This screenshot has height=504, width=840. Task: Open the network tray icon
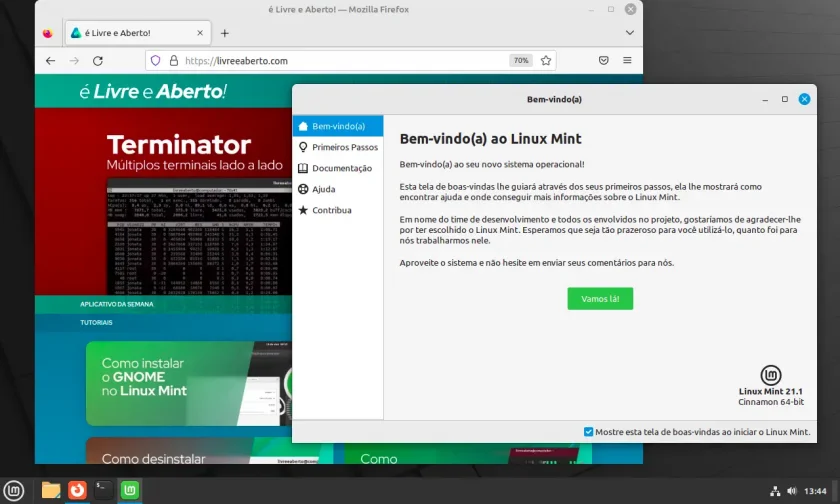coord(775,491)
